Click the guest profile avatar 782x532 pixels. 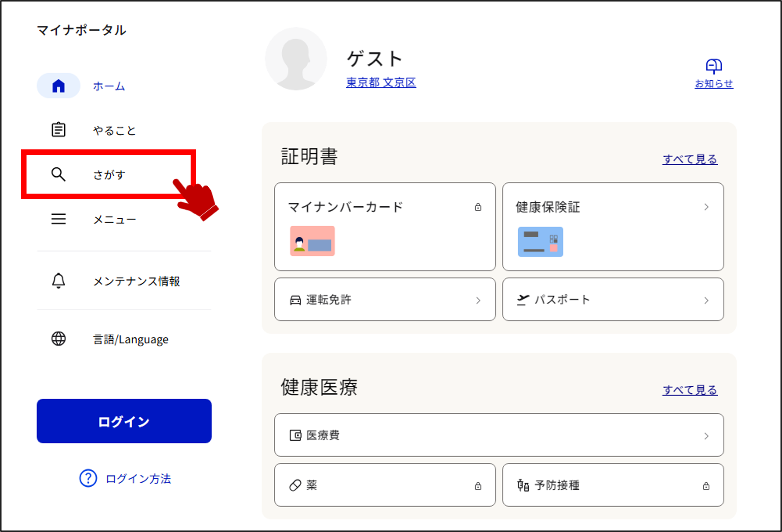point(296,59)
